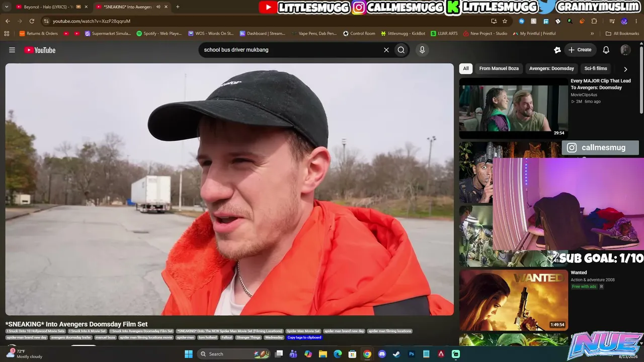Open Photoshop from the taskbar
Image resolution: width=644 pixels, height=362 pixels.
(412, 354)
